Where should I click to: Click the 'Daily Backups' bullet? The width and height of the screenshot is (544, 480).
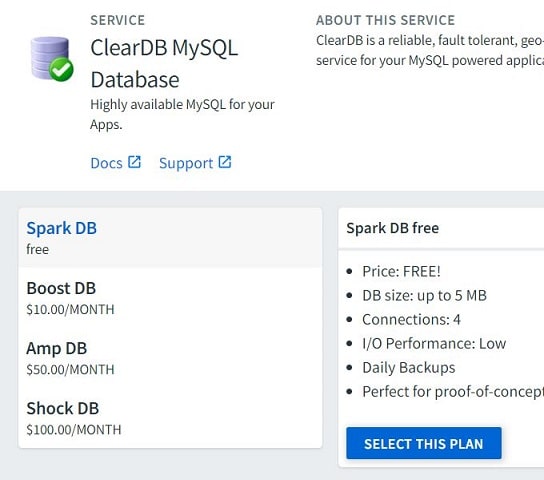(x=409, y=368)
